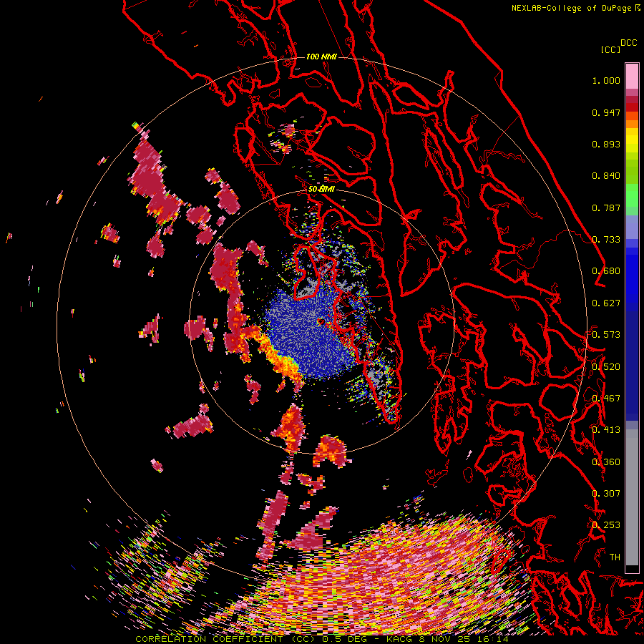This screenshot has width=644, height=644.
Task: Click the radar site marker at center
Action: (x=321, y=321)
